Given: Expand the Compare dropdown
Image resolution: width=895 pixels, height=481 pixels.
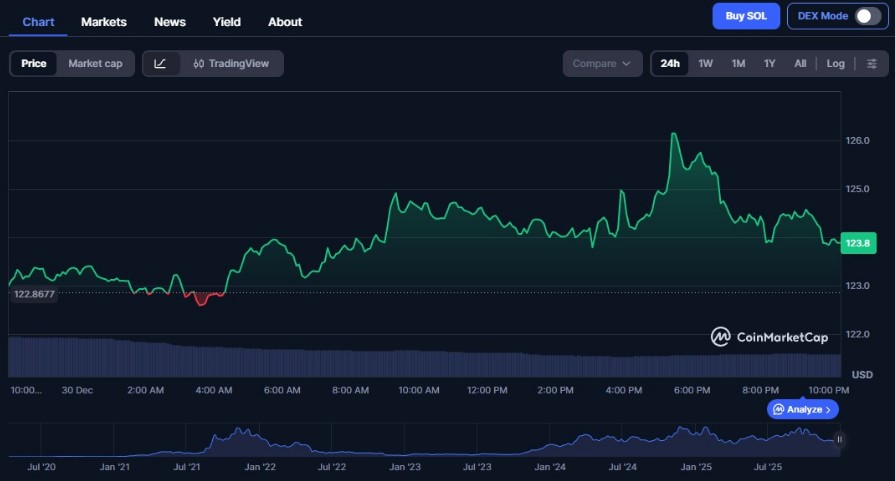Looking at the screenshot, I should 601,64.
